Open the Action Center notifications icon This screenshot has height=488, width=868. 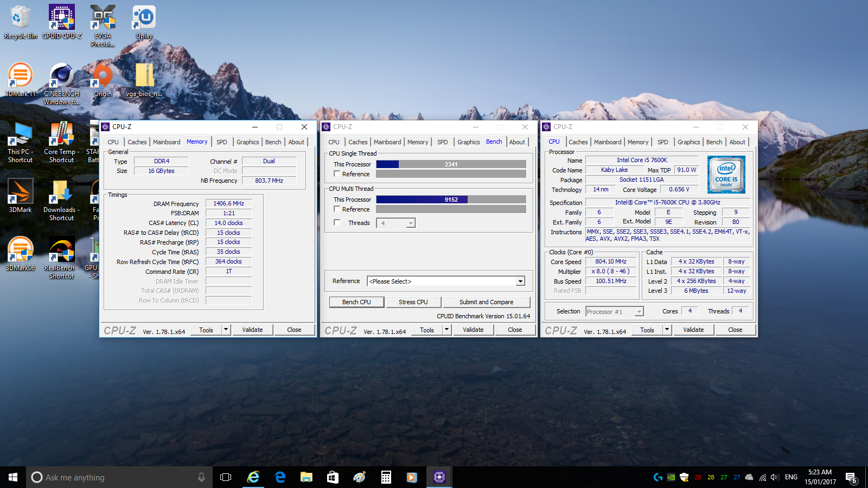pos(851,477)
